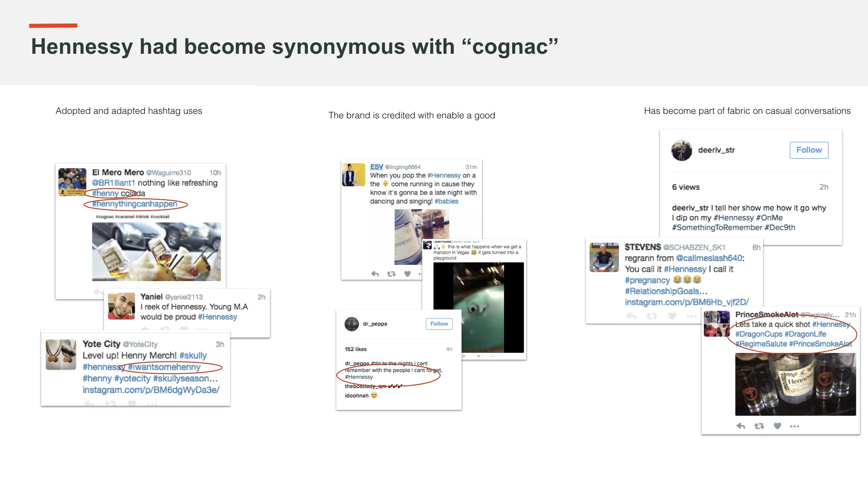Click reply icon on PrinceSmokeAlot tweet

[741, 426]
